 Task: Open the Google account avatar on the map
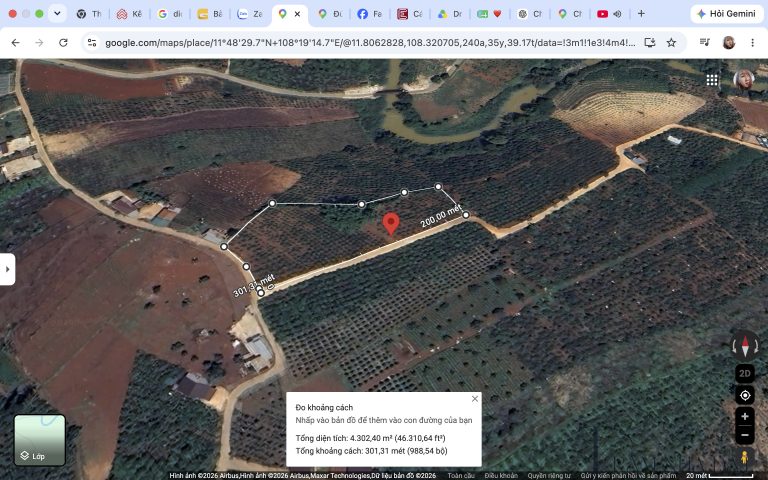(x=744, y=79)
